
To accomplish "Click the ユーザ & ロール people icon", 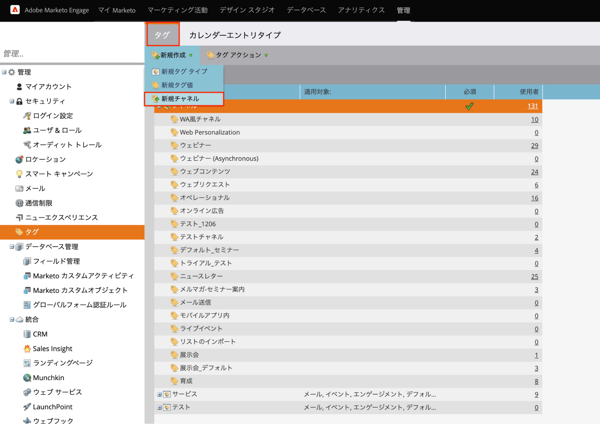I will [x=27, y=130].
